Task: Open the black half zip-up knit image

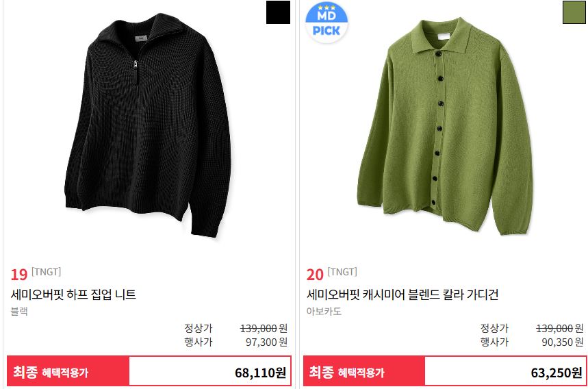Action: point(148,125)
